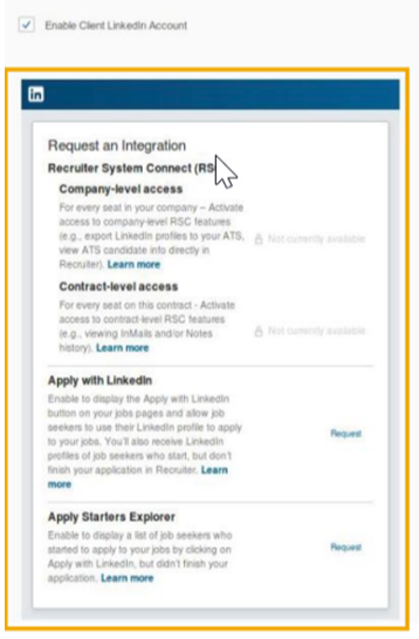Image resolution: width=419 pixels, height=639 pixels.
Task: Click the Apply Starters Explorer section title
Action: tap(111, 517)
